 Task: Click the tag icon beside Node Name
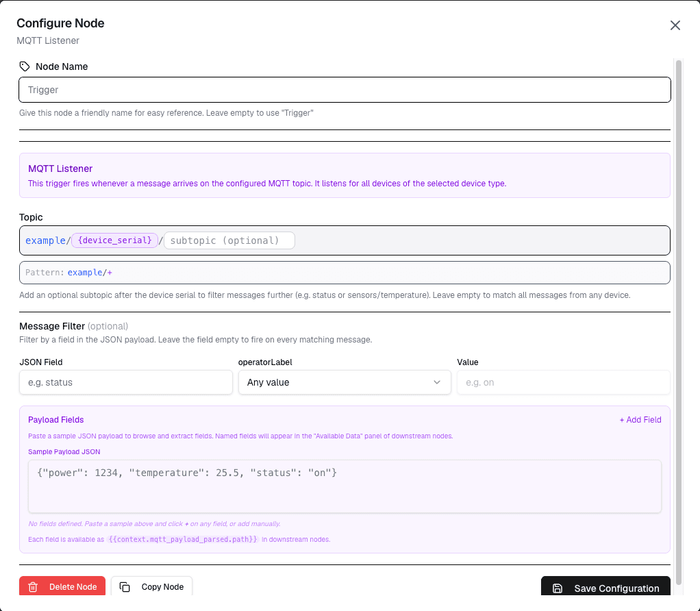click(25, 66)
